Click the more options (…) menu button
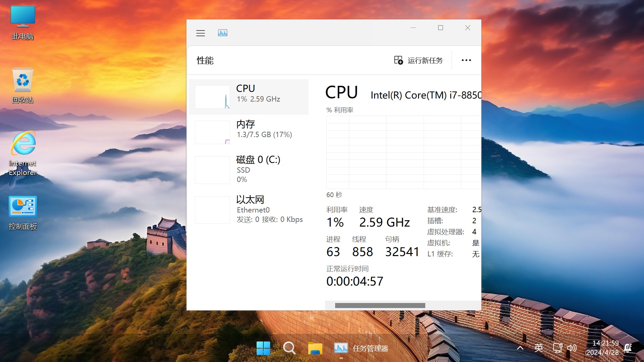644x362 pixels. tap(466, 61)
